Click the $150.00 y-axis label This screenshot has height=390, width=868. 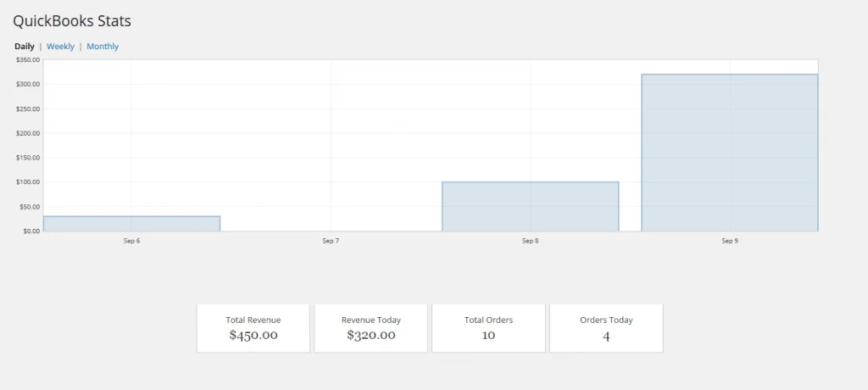[x=28, y=158]
